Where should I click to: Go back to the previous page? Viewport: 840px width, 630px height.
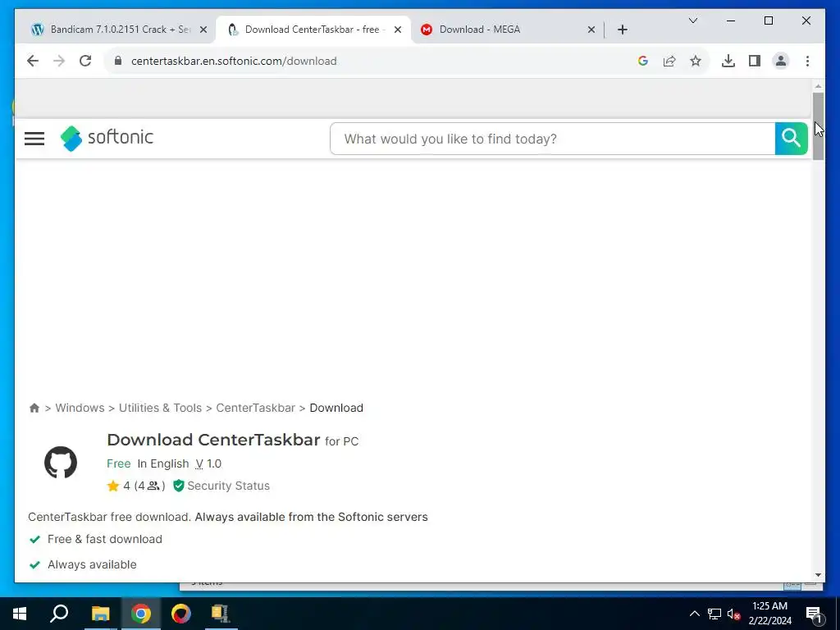pos(33,61)
